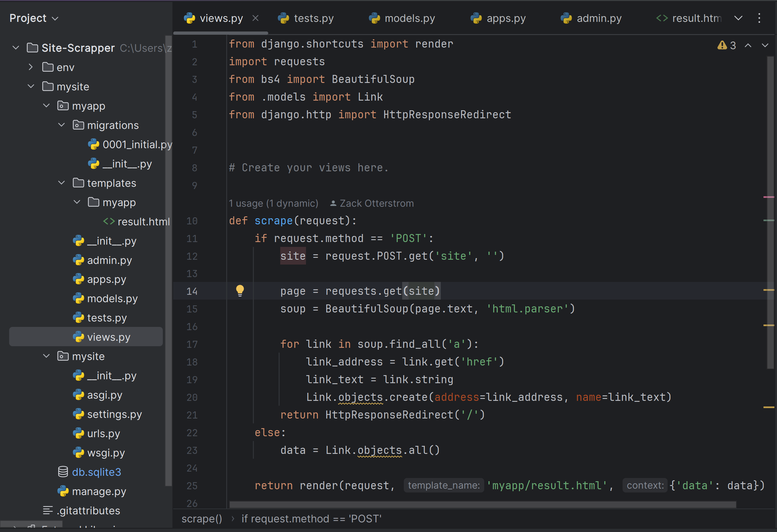Image resolution: width=777 pixels, height=532 pixels.
Task: Click the project panel vertical scrollbar
Action: click(169, 260)
